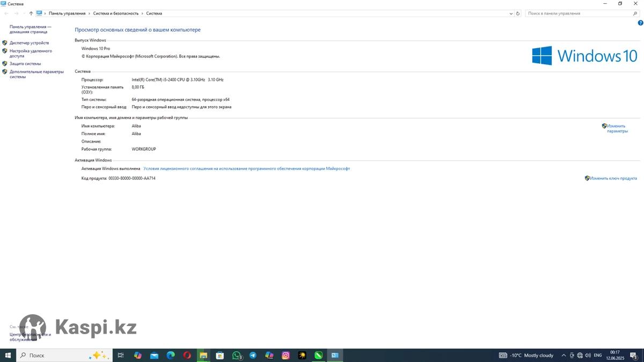Open Дополнительные параметры системы link
The width and height of the screenshot is (644, 362).
tap(36, 74)
